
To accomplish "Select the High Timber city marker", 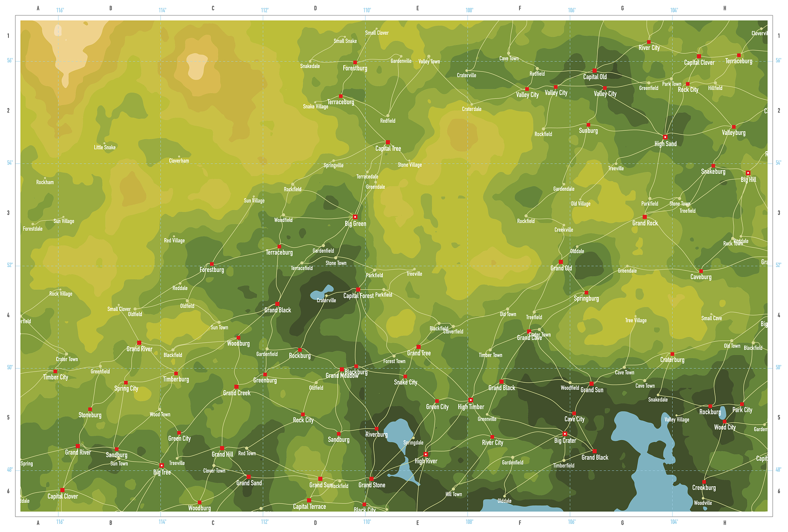I will [471, 400].
